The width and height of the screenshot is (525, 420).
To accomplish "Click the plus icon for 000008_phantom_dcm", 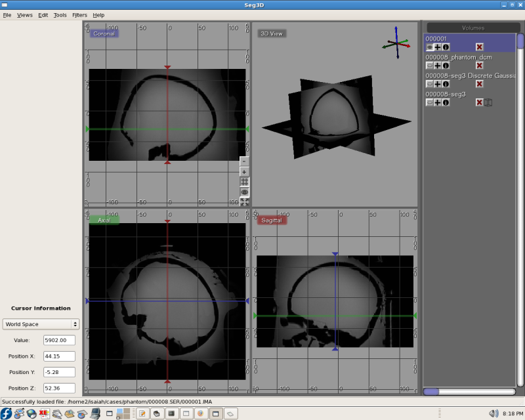I will [437, 66].
